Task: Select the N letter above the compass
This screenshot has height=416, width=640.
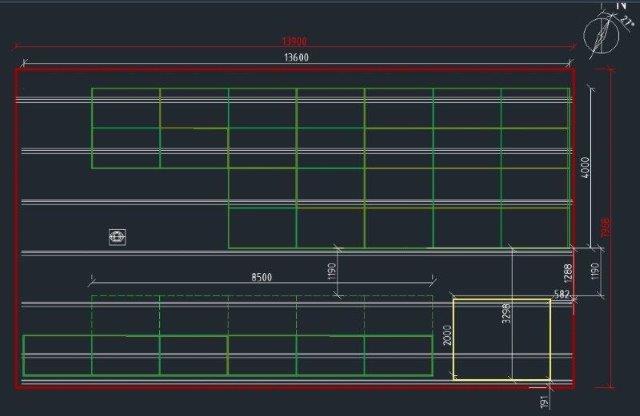Action: point(621,5)
